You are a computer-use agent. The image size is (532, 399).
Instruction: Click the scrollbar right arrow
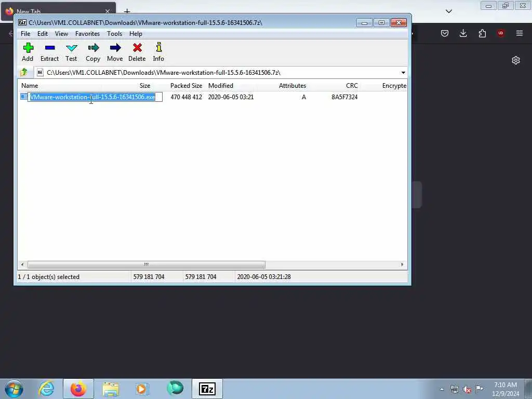tap(403, 264)
